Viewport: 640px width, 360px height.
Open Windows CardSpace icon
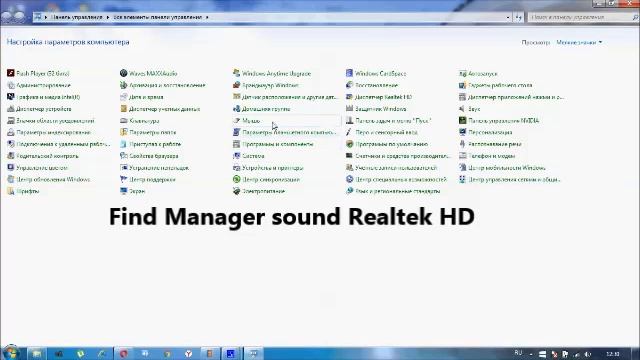pos(349,73)
